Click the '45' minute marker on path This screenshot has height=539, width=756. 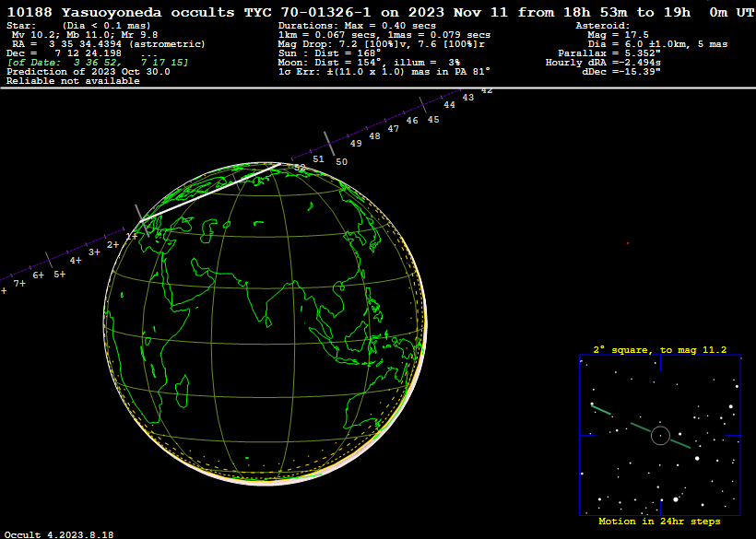tap(433, 120)
